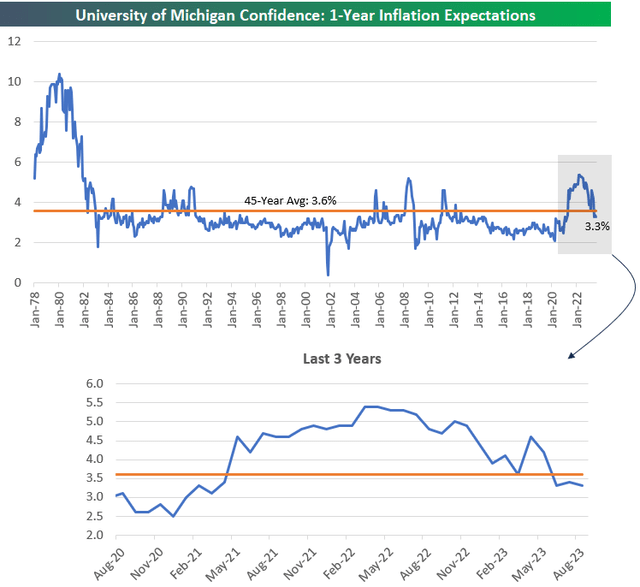Image resolution: width=640 pixels, height=587 pixels.
Task: Click the May-23 axis label
Action: click(530, 564)
